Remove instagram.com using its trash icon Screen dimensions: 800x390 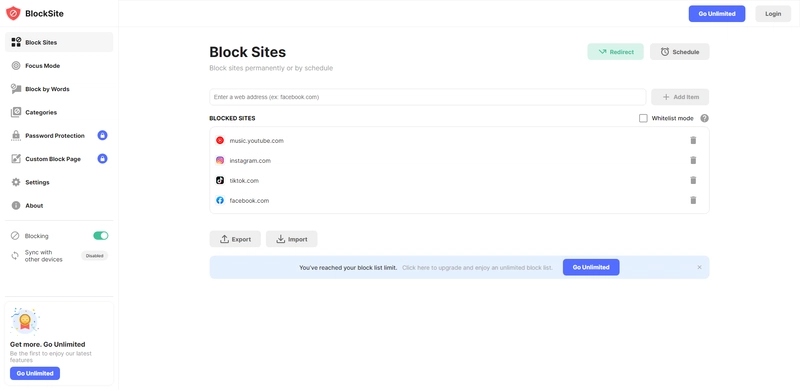click(x=693, y=160)
